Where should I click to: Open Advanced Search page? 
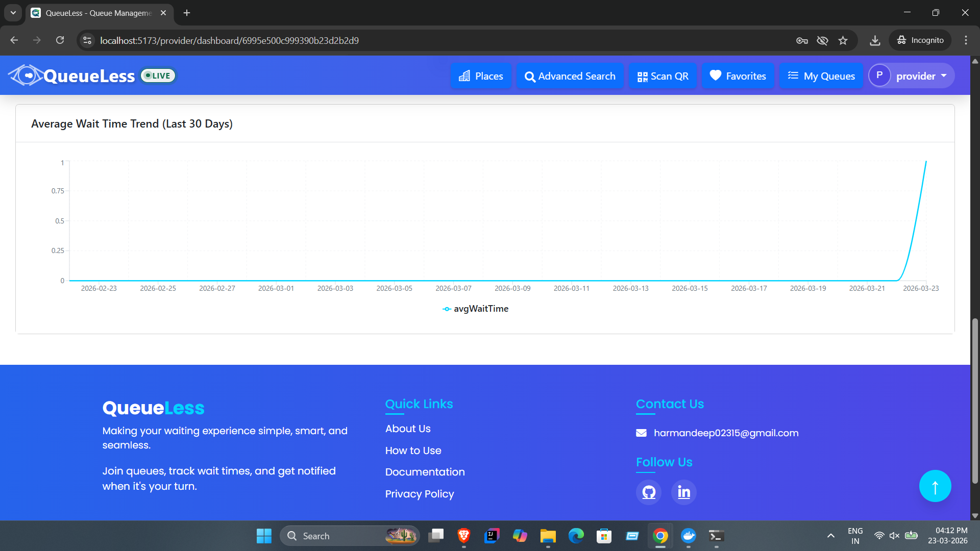coord(570,76)
